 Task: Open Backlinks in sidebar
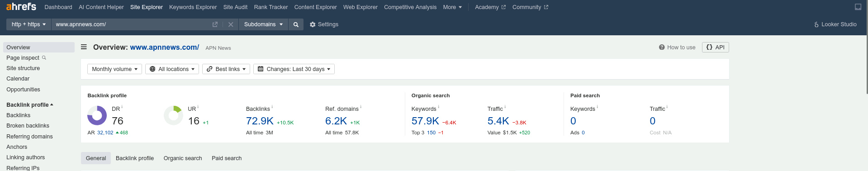point(19,115)
